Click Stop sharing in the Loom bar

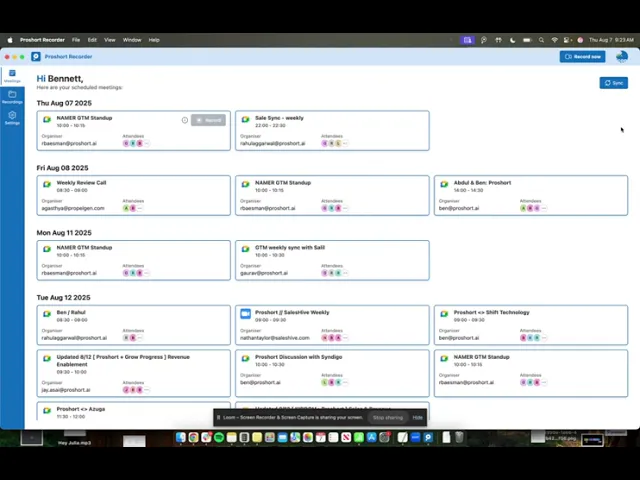(388, 418)
